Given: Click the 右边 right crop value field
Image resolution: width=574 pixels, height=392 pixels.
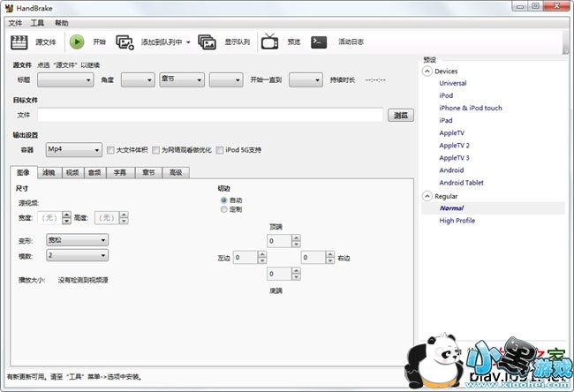Looking at the screenshot, I should click(313, 258).
